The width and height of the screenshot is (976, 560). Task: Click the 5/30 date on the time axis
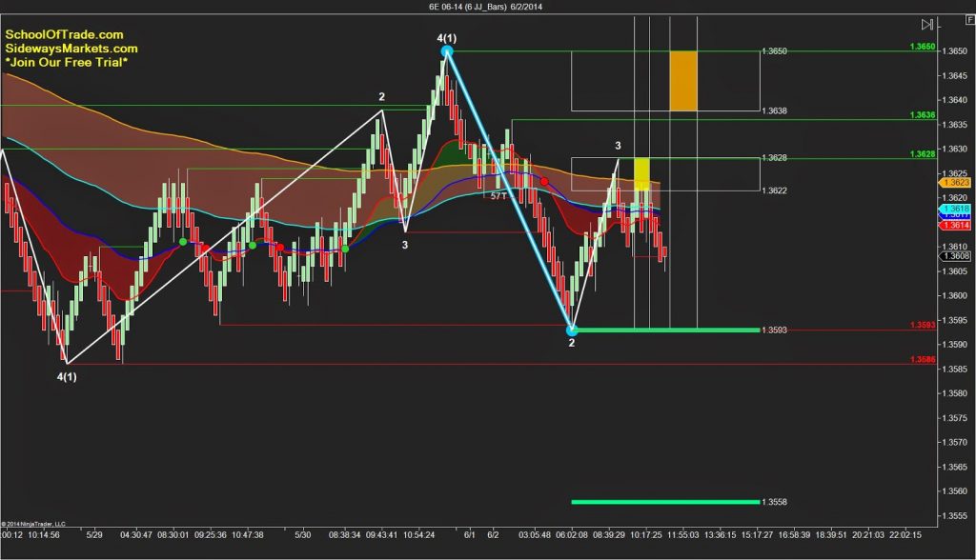(303, 535)
